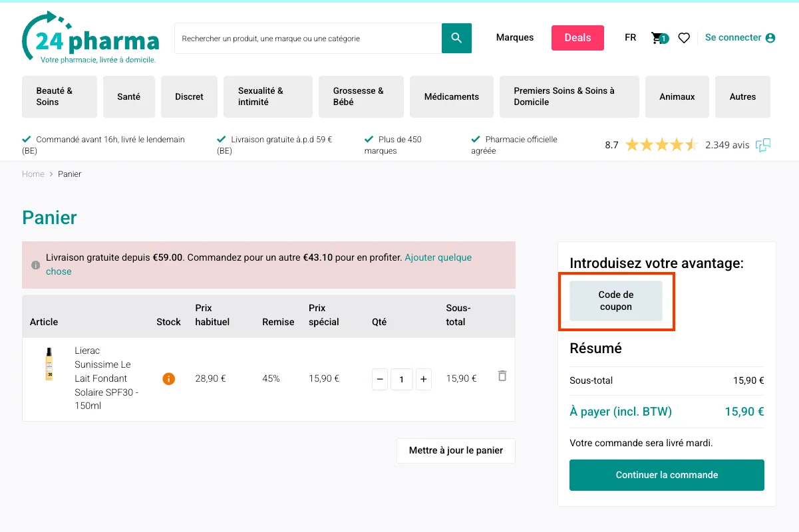
Task: Focus the product search field
Action: 308,38
